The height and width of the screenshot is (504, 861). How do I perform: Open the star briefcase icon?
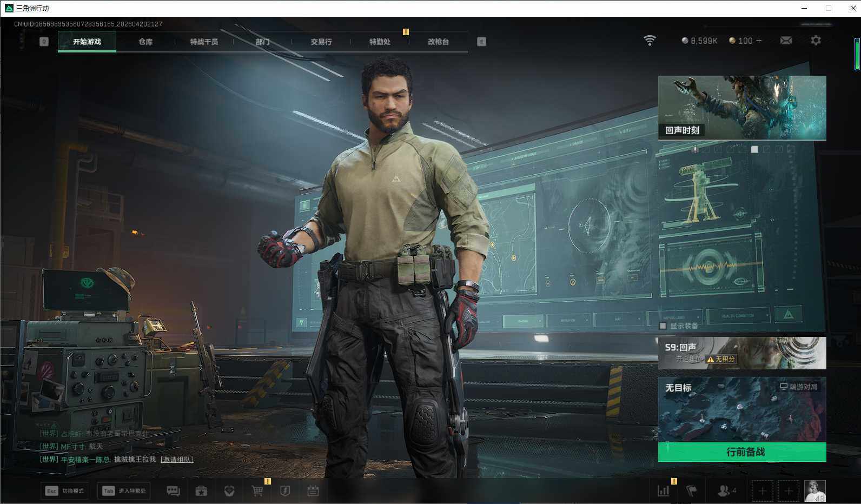[201, 491]
